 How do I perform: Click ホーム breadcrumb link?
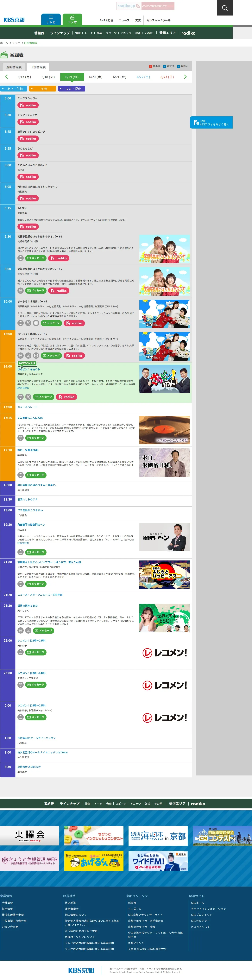4,43
